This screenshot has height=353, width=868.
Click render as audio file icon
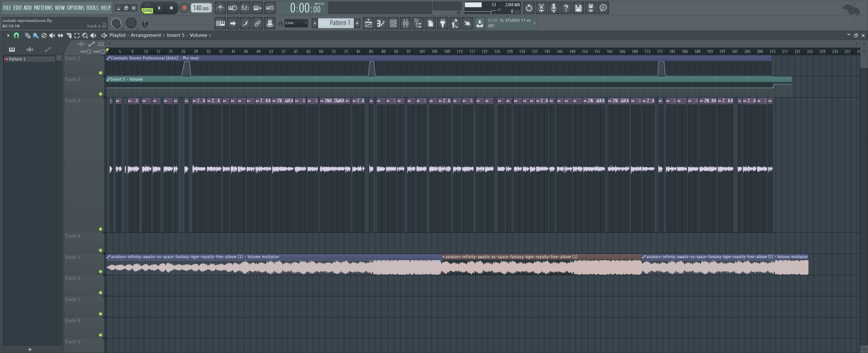point(591,8)
